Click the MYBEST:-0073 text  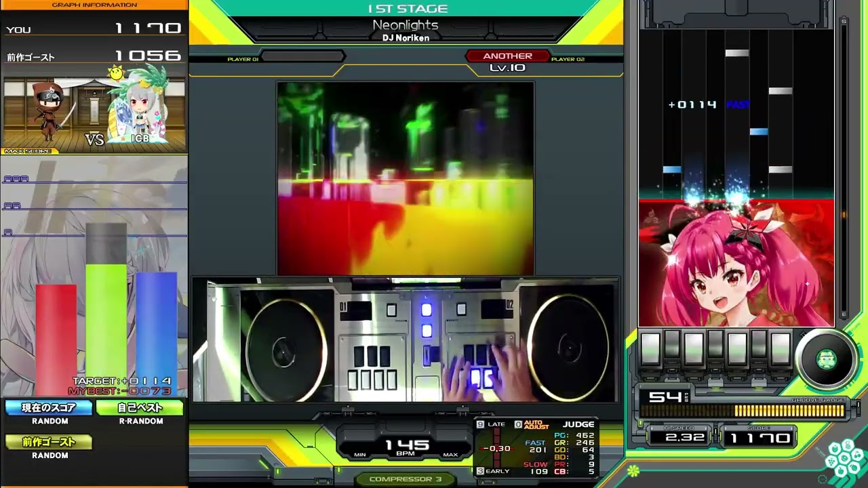120,391
